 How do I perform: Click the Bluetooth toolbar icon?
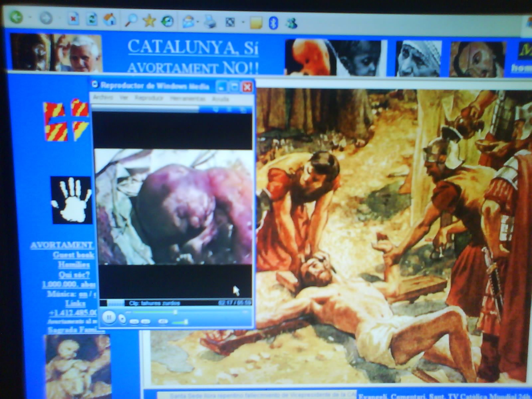click(x=273, y=23)
